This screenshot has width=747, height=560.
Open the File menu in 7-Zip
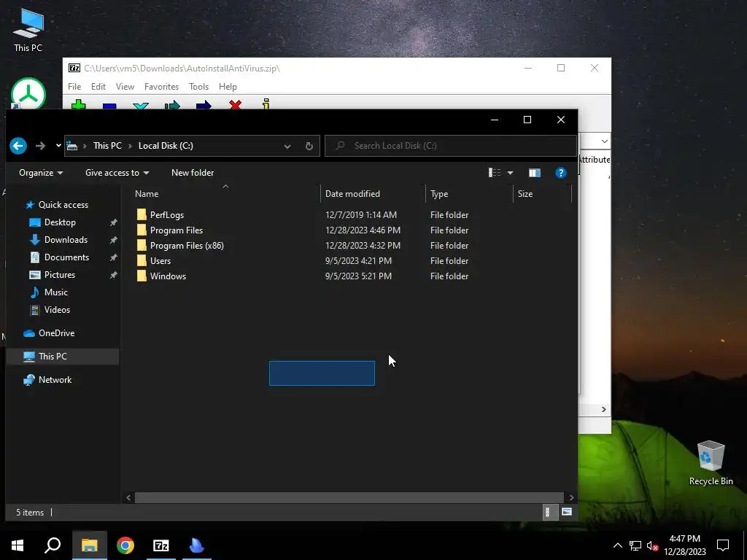point(74,87)
